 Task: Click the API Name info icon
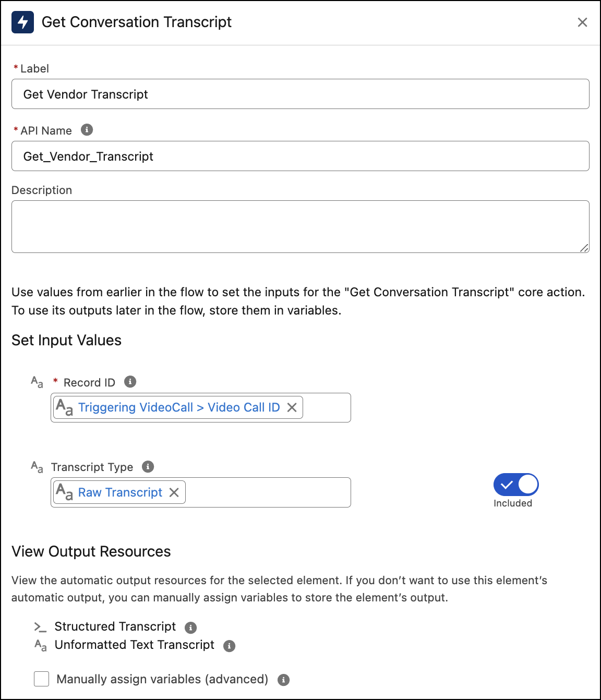(87, 130)
